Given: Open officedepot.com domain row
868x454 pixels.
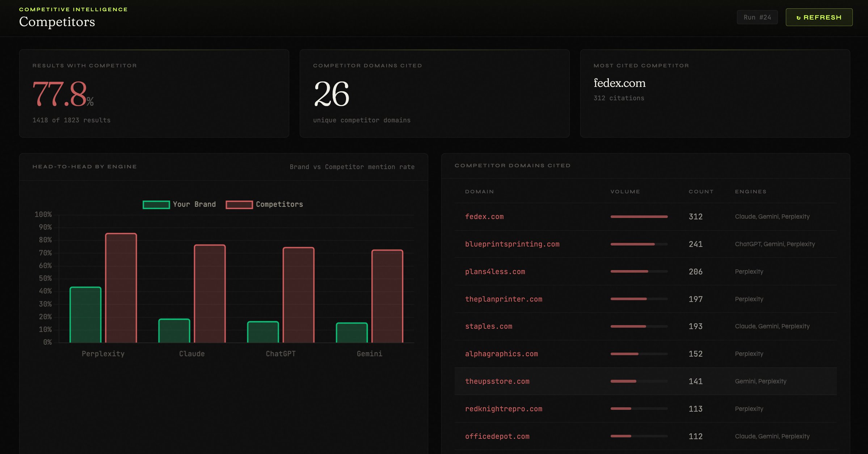Looking at the screenshot, I should (x=645, y=436).
